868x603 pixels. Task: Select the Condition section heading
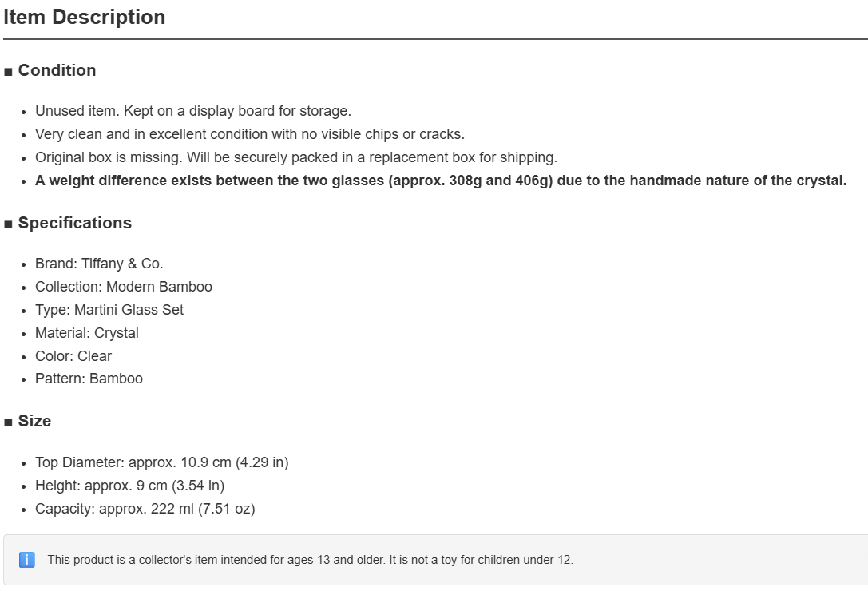(x=57, y=70)
